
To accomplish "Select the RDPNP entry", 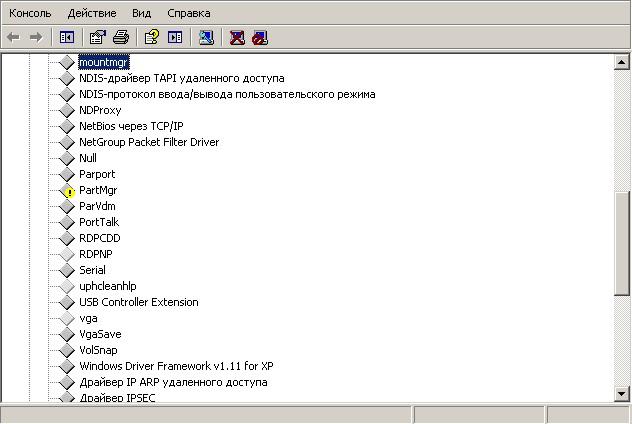I will coord(96,254).
